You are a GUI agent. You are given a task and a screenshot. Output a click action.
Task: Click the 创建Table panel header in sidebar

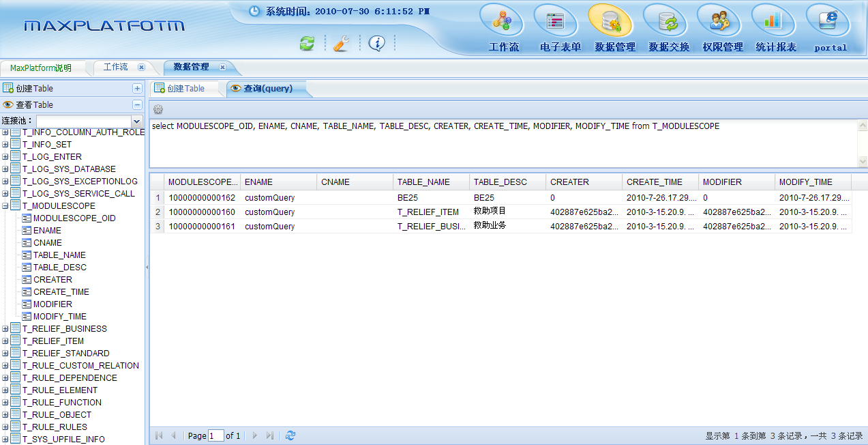[72, 89]
